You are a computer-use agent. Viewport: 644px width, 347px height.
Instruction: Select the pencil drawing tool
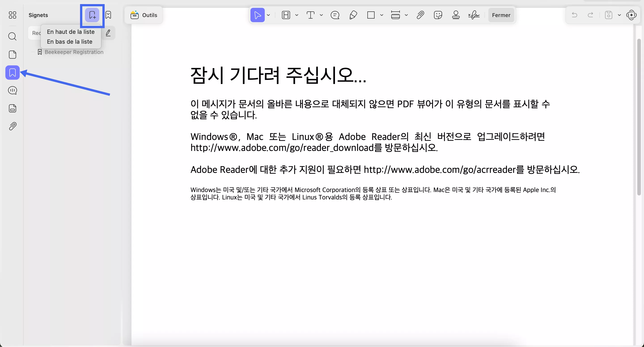[x=353, y=15]
